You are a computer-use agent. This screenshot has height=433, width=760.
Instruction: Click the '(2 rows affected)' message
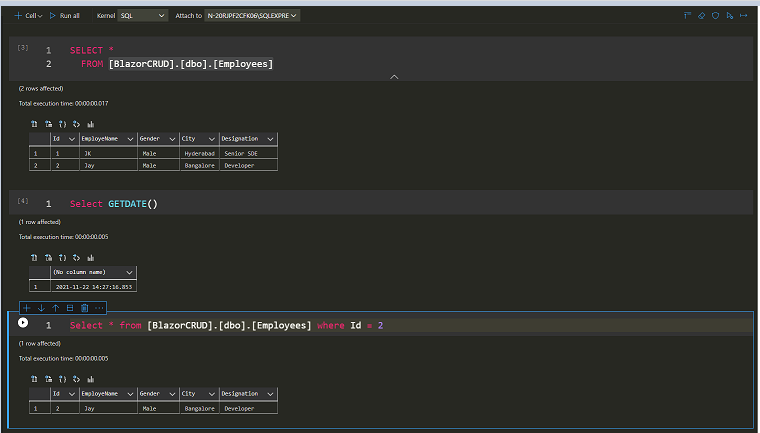tap(41, 88)
